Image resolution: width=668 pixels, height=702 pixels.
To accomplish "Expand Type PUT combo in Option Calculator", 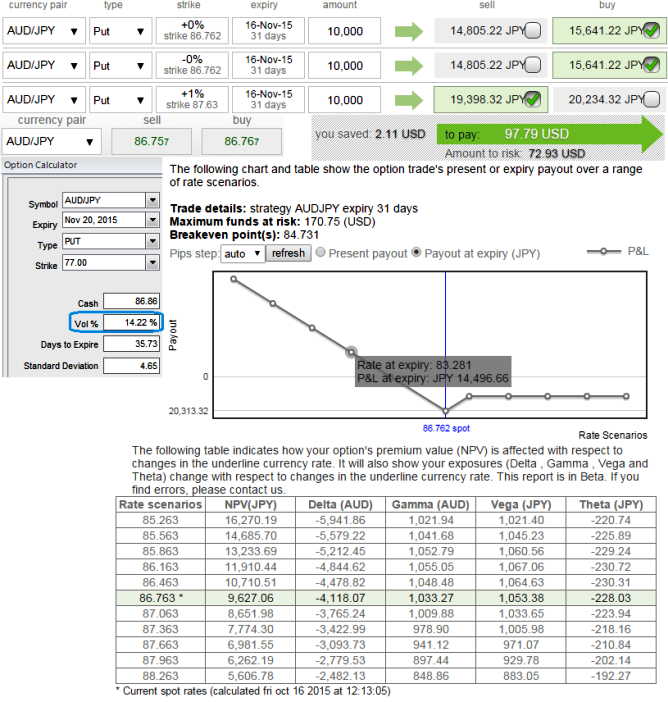I will pos(153,241).
